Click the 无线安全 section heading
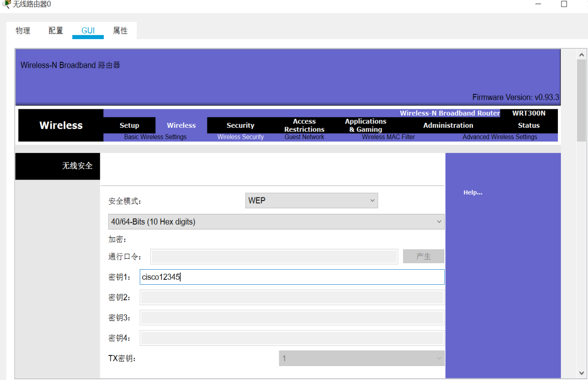 pyautogui.click(x=77, y=165)
